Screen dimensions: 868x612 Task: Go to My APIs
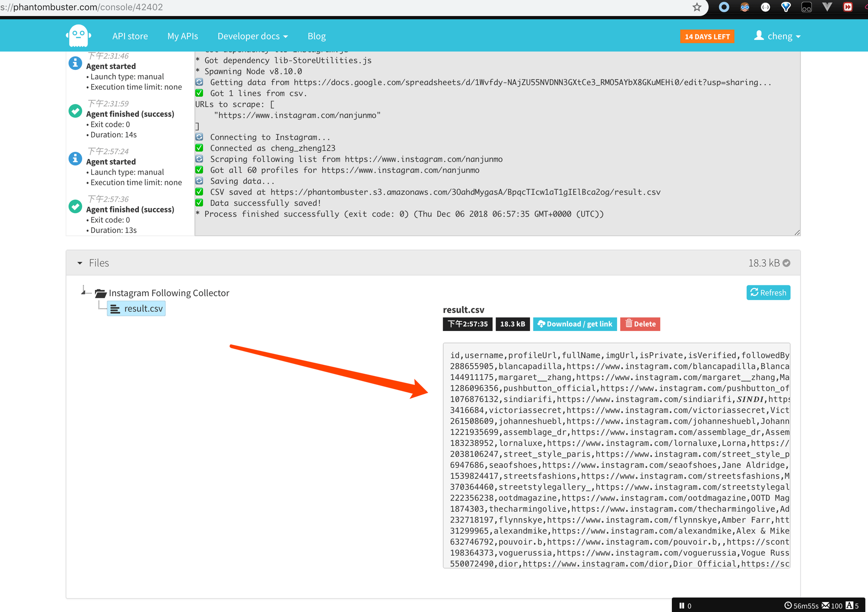click(x=183, y=36)
